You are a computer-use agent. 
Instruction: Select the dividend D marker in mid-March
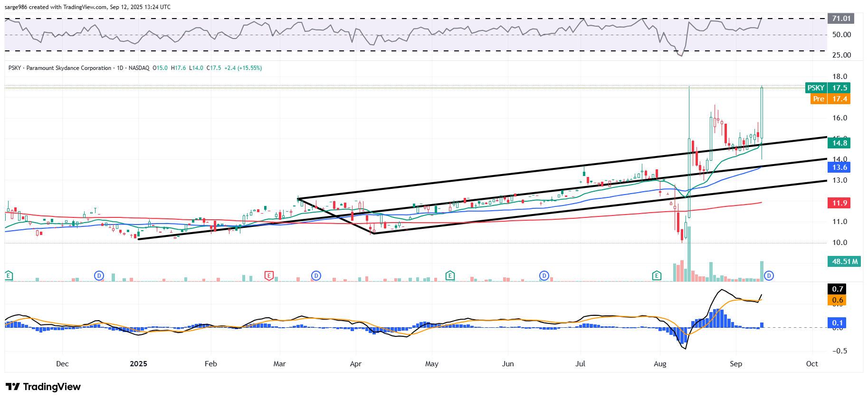[316, 275]
